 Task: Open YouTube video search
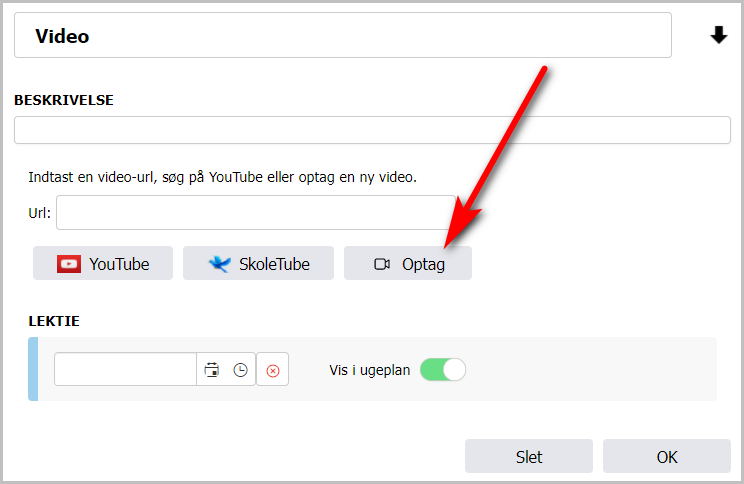(103, 263)
